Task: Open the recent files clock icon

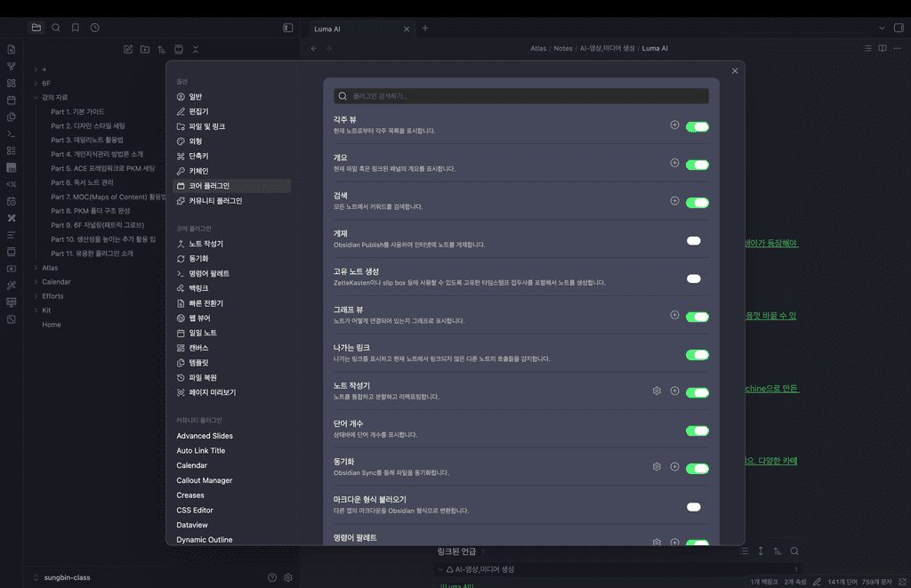Action: pyautogui.click(x=94, y=28)
